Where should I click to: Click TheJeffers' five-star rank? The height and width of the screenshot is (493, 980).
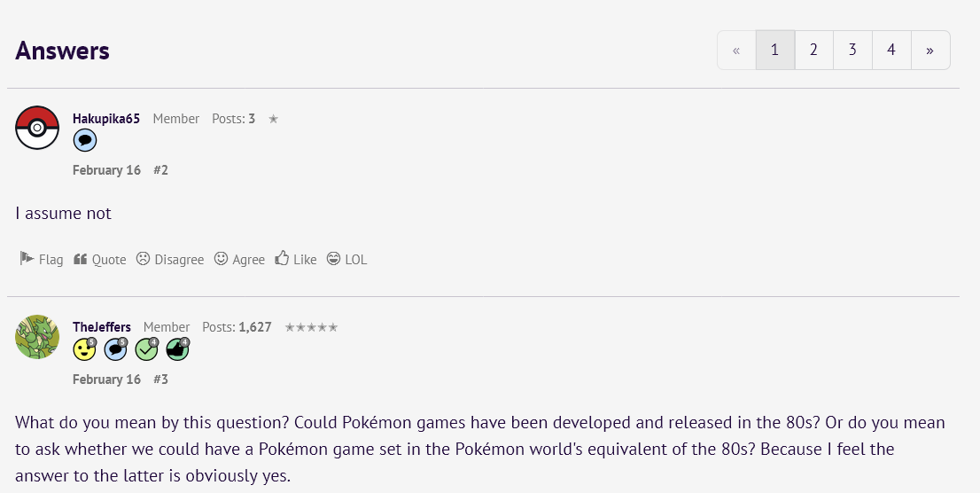[311, 327]
